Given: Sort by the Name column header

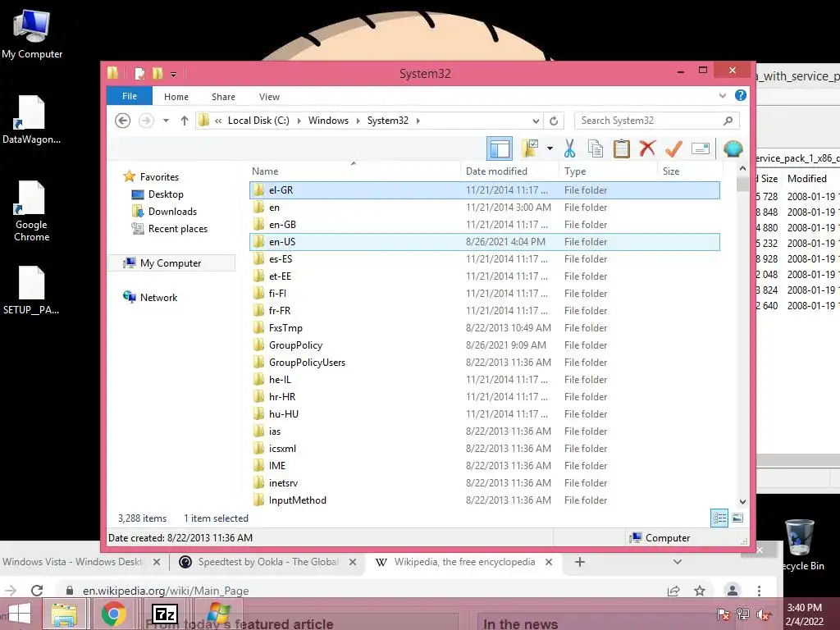Looking at the screenshot, I should pos(354,171).
